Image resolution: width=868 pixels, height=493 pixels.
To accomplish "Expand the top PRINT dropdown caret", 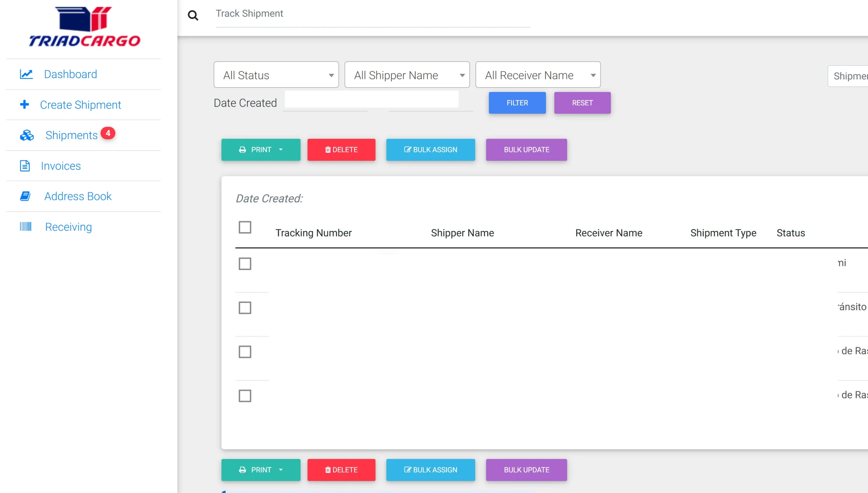I will [x=281, y=150].
